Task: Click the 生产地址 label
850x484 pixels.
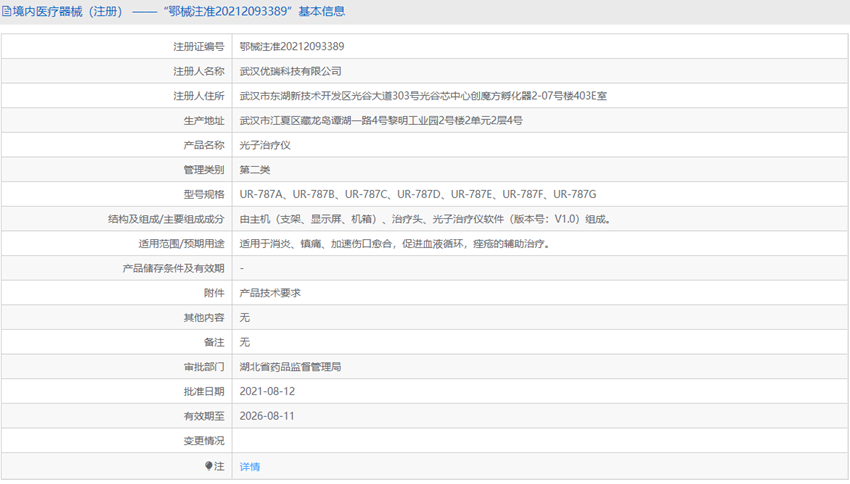Action: click(x=204, y=120)
